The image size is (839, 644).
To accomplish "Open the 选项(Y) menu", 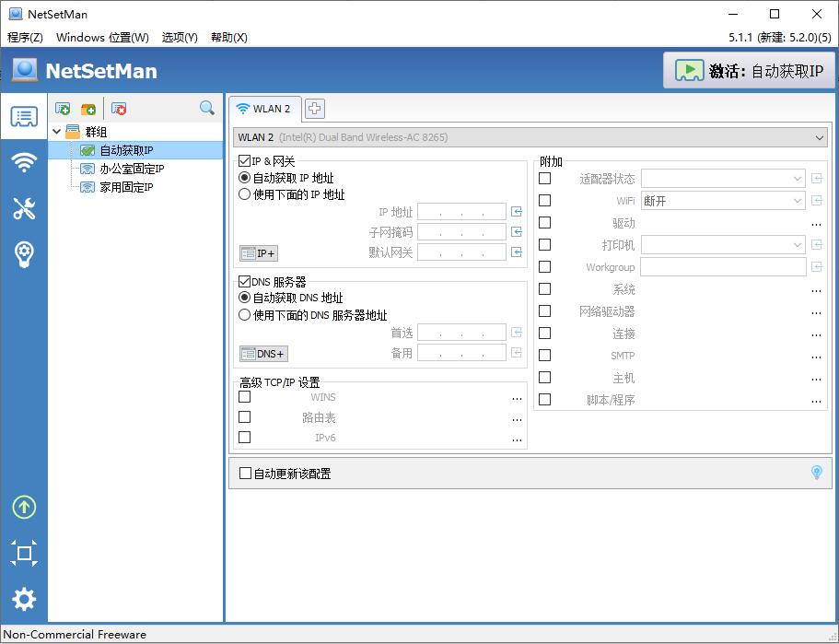I will (180, 38).
